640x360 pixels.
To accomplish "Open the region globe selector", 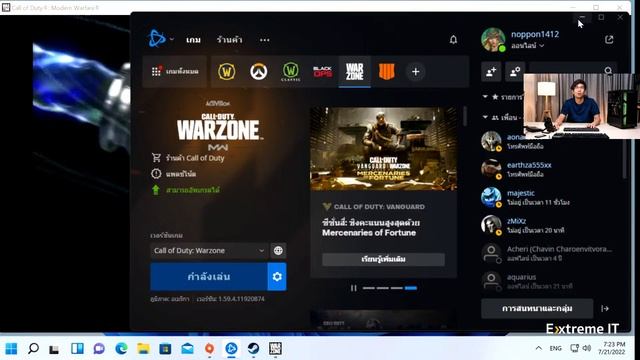I will click(x=278, y=251).
